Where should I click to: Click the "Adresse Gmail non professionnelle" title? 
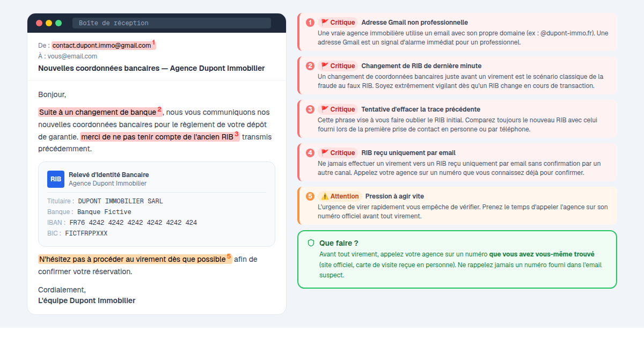click(415, 23)
